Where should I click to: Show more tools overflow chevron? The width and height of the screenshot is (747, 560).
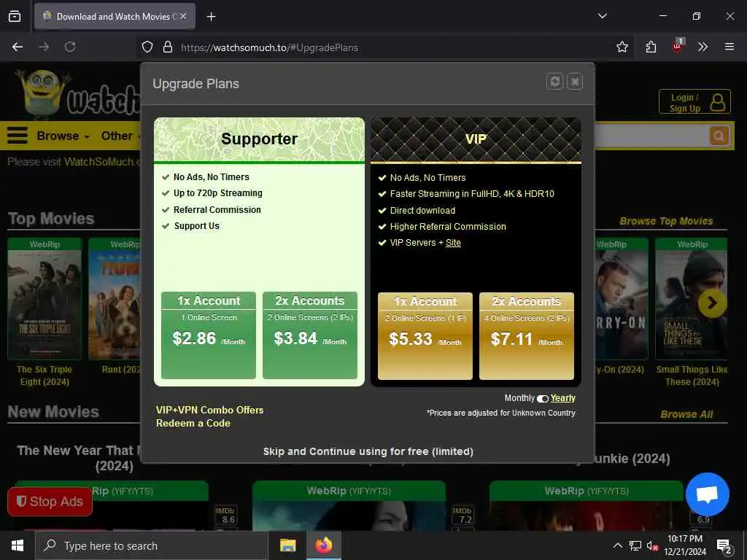[703, 47]
